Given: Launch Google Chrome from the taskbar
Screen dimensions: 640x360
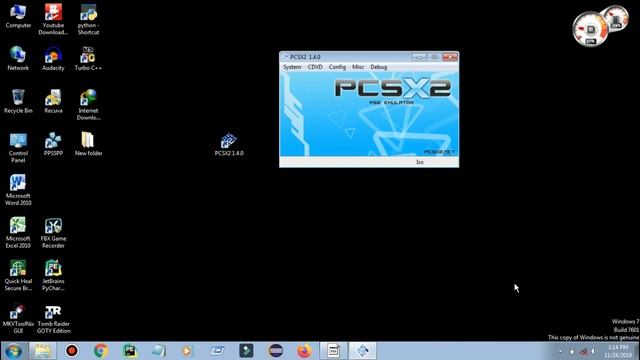Looking at the screenshot, I should click(101, 351).
